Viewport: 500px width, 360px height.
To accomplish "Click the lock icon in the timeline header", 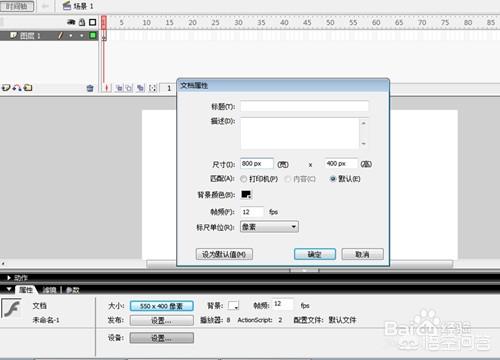I will (82, 22).
